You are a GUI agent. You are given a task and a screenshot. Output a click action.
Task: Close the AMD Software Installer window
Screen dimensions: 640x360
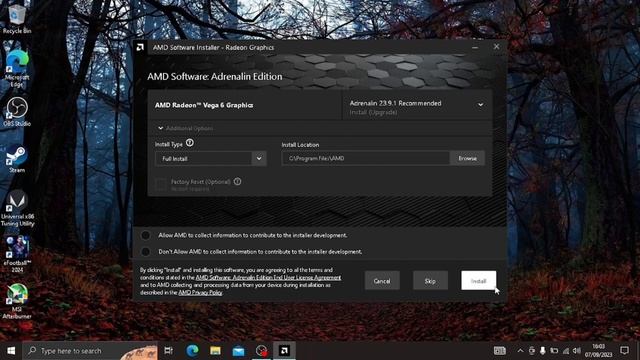(496, 47)
